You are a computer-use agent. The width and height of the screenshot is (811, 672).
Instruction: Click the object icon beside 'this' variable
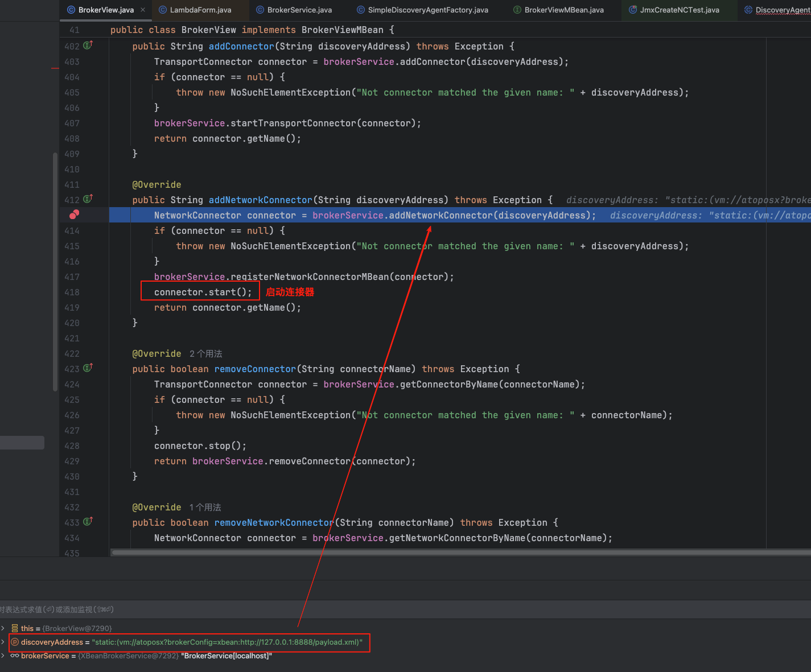(x=15, y=628)
